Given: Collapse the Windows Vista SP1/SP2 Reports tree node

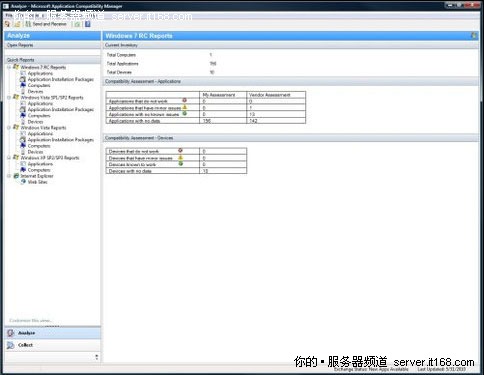Looking at the screenshot, I should (x=9, y=98).
